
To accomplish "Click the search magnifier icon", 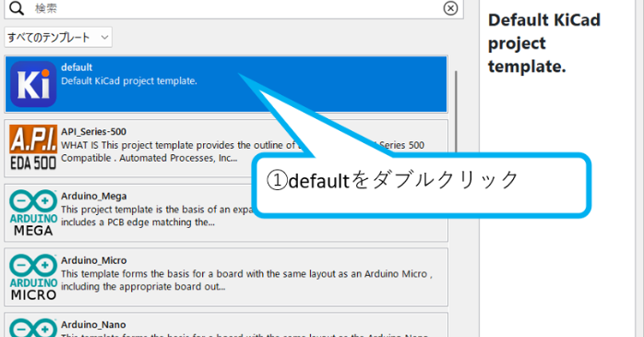I will [x=17, y=7].
